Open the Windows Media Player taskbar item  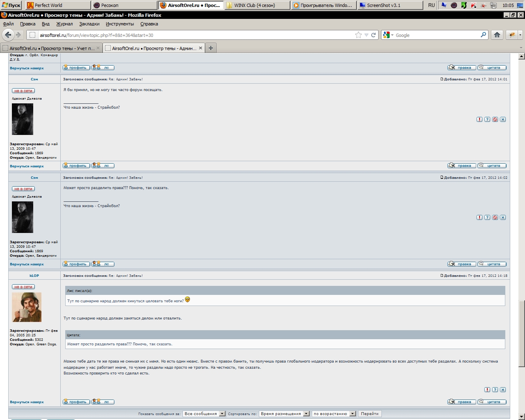tap(323, 5)
